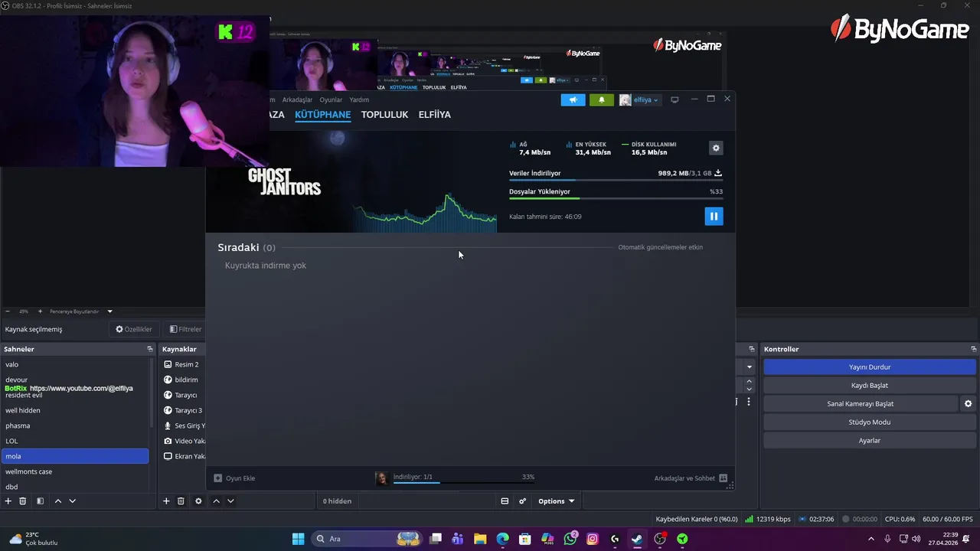Screen dimensions: 980x551
Task: Select the Ses Giriş source
Action: pyautogui.click(x=184, y=425)
